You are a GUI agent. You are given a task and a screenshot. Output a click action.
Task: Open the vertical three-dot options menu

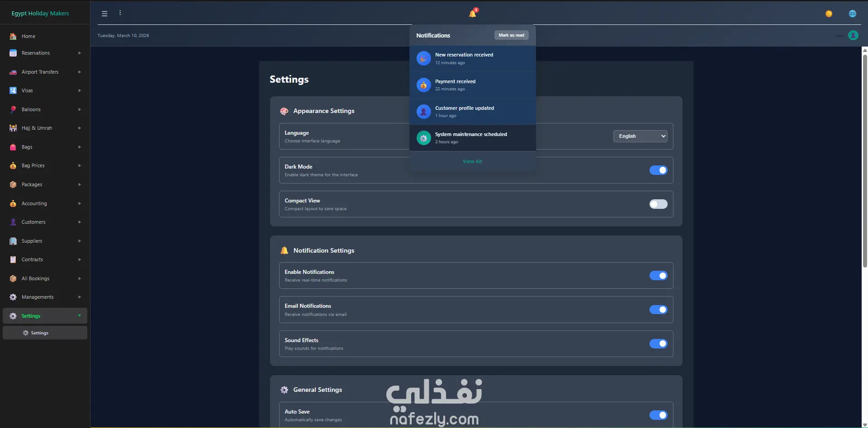[120, 13]
